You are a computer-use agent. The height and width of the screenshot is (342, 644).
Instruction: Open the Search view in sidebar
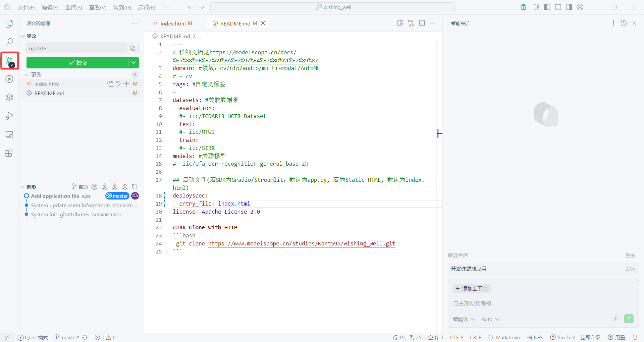point(9,42)
